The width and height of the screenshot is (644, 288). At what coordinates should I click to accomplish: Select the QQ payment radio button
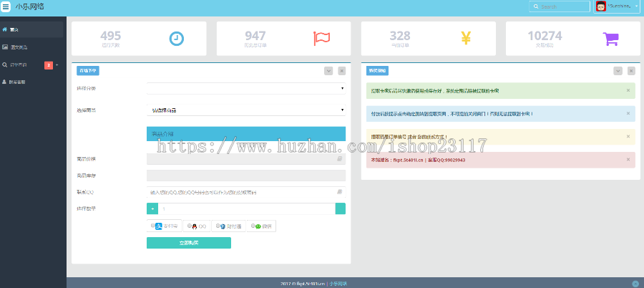pyautogui.click(x=190, y=226)
